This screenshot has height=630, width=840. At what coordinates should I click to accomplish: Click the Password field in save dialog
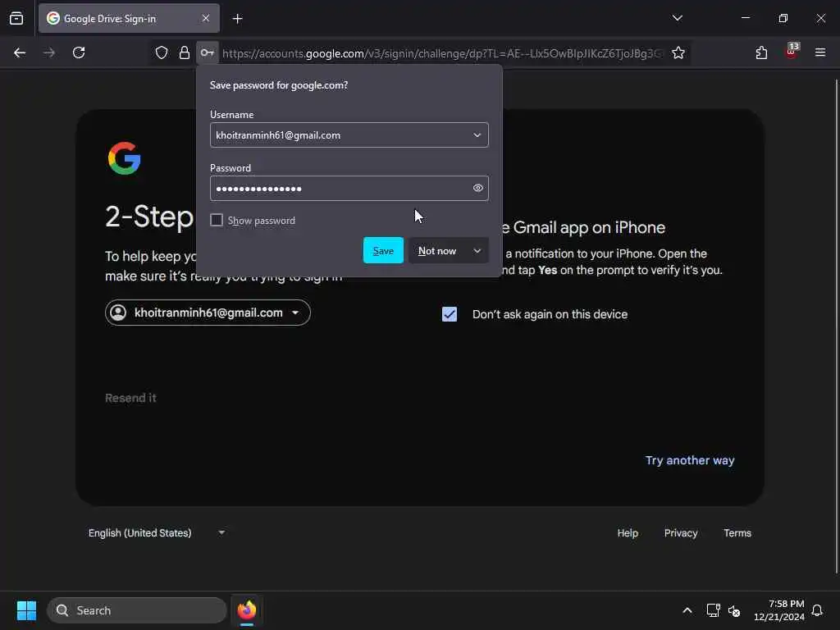349,188
